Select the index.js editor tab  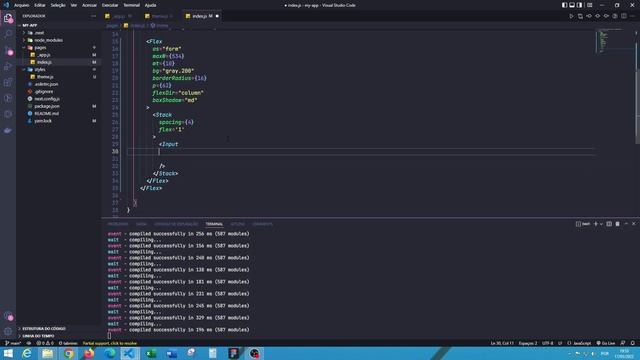202,16
